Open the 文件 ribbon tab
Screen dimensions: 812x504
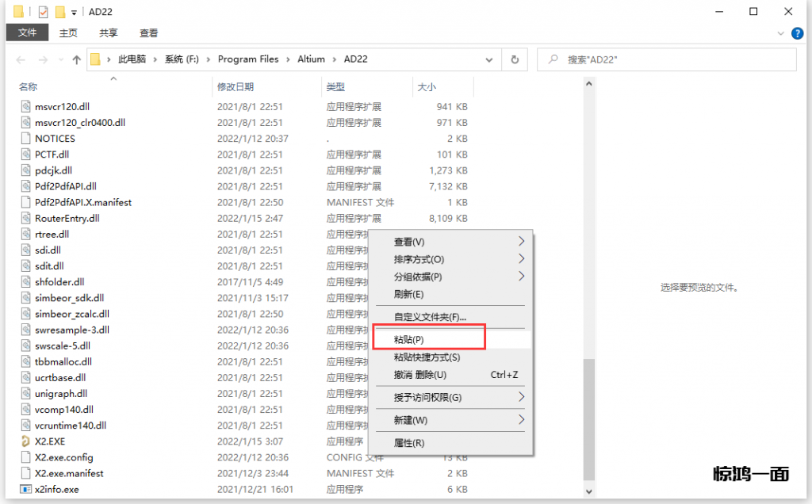[27, 33]
